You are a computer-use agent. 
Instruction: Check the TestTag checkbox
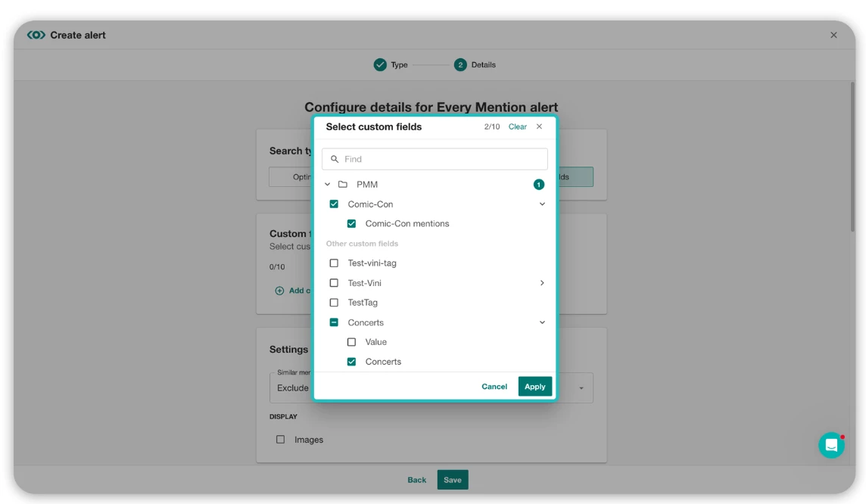(334, 303)
